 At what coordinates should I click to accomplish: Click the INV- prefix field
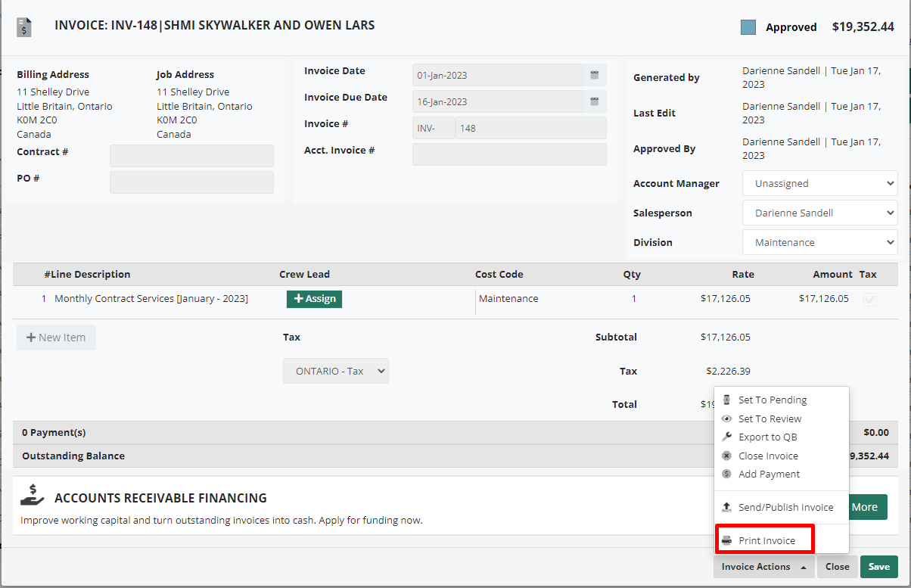[x=434, y=128]
